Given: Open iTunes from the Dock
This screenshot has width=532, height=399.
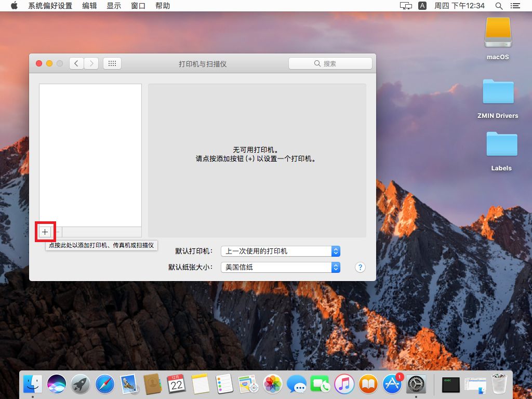Looking at the screenshot, I should 344,384.
